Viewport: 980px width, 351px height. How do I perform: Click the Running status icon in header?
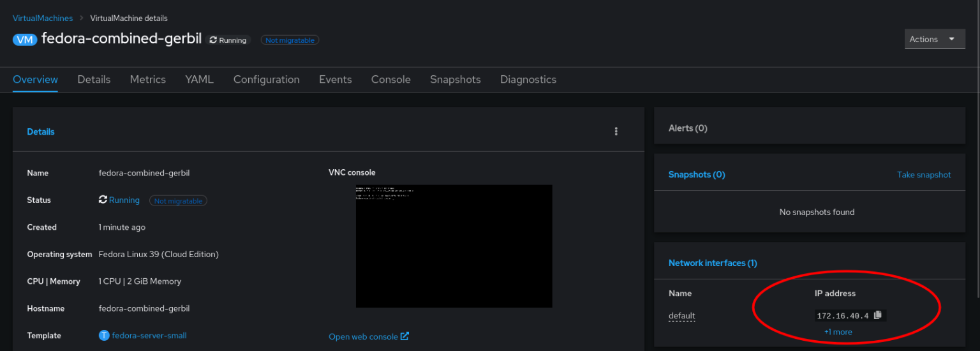(x=213, y=40)
